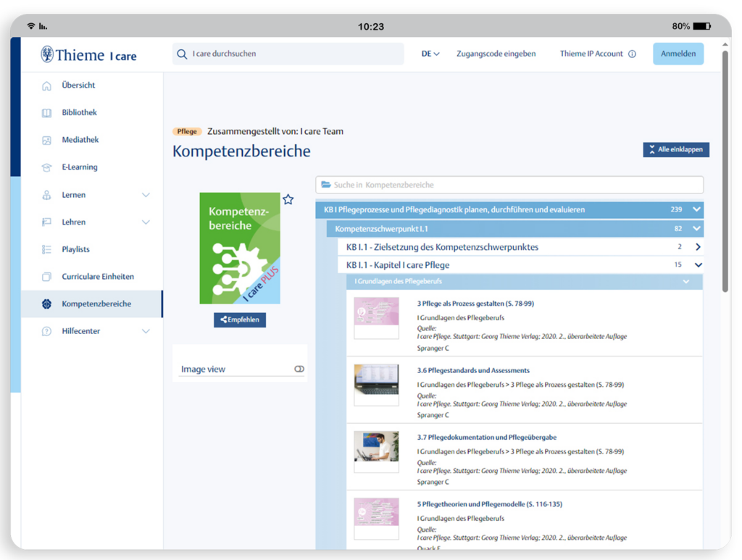Open Curriculare Einheiten icon in sidebar
This screenshot has height=560, width=742.
tap(47, 277)
